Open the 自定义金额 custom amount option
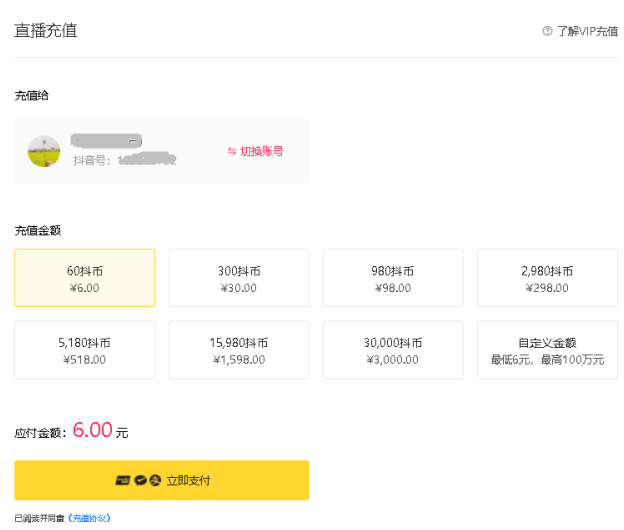Viewport: 624px width, 530px height. (547, 350)
